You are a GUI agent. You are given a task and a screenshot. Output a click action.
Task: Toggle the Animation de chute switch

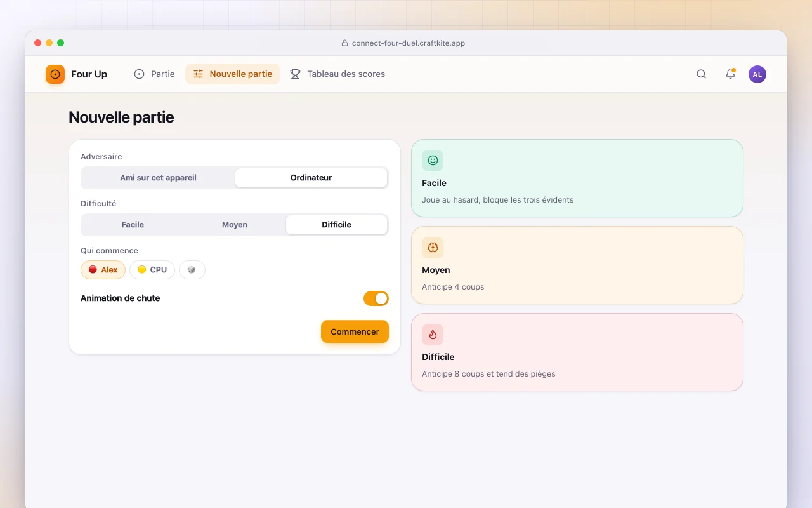tap(376, 298)
